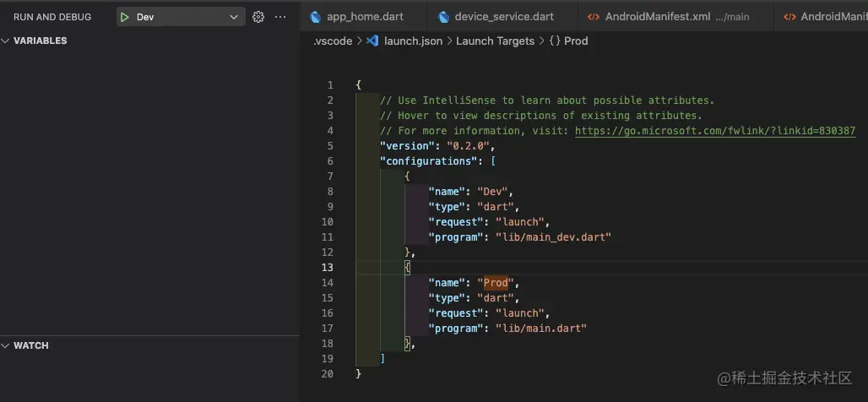The height and width of the screenshot is (402, 868).
Task: Click the "Use IntelliSense" comment on line 2
Action: (547, 100)
